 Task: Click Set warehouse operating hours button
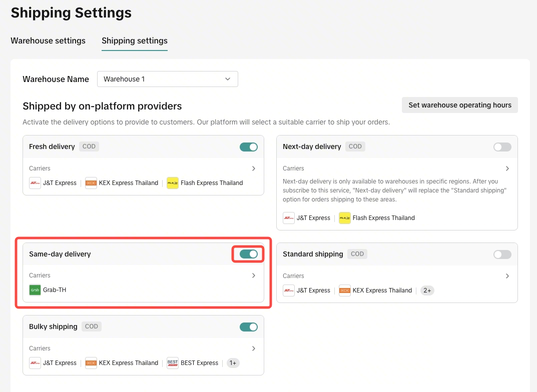460,105
